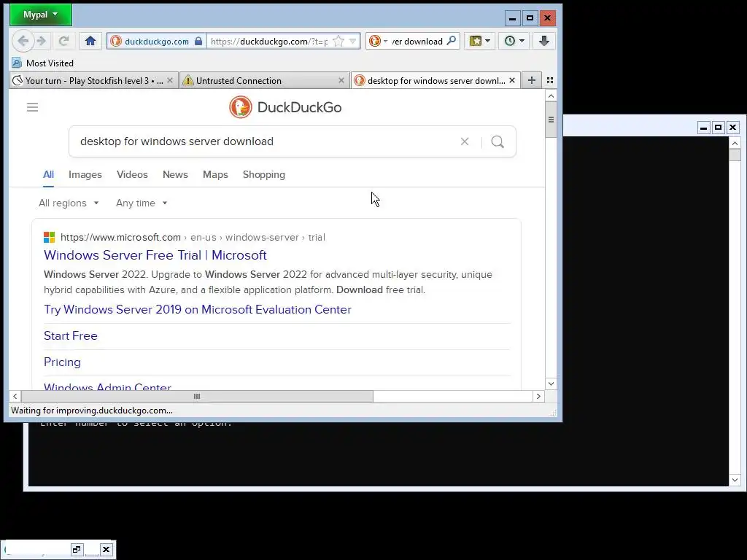Close the DuckDuckGo search results tab
747x560 pixels.
tap(512, 80)
